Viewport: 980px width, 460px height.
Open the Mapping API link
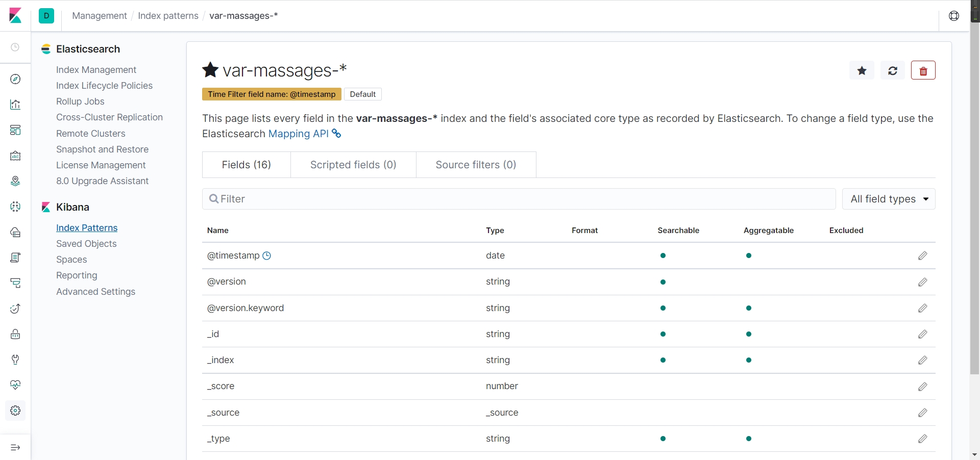299,134
